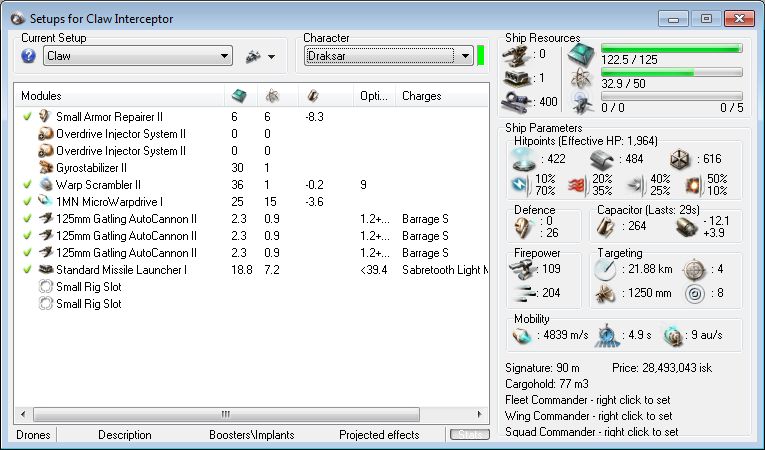Select the first Small Rig Slot row
Image resolution: width=765 pixels, height=450 pixels.
(251, 286)
